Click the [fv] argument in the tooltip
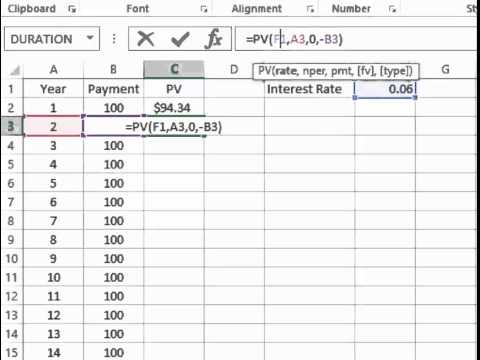The width and height of the screenshot is (480, 360). click(367, 71)
